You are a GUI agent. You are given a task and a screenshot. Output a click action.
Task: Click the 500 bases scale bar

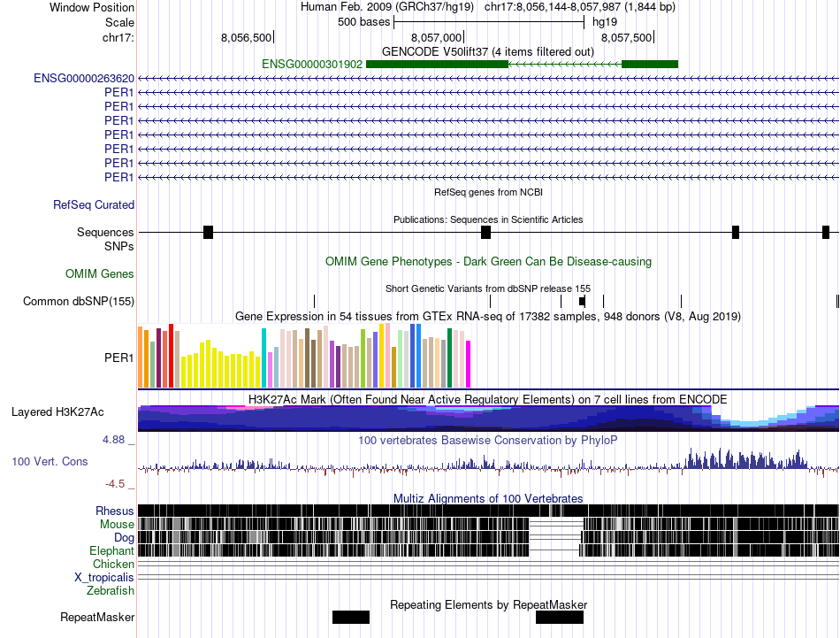[x=489, y=22]
